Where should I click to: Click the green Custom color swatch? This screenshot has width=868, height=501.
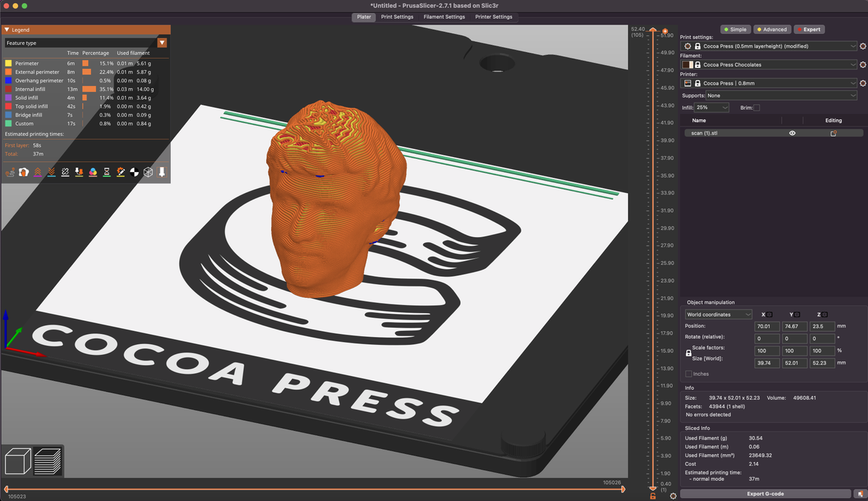[9, 124]
